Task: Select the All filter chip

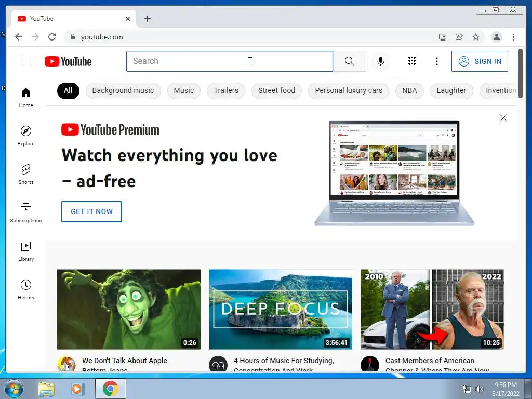Action: (68, 90)
